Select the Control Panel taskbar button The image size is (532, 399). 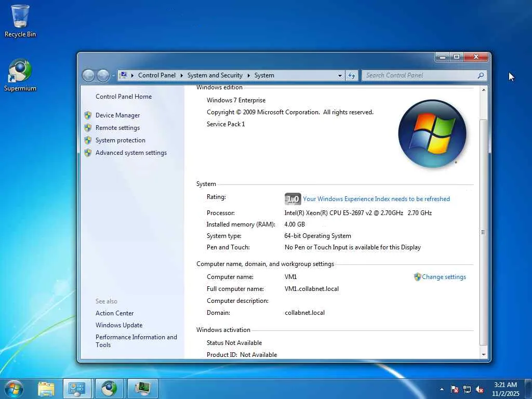coord(77,389)
